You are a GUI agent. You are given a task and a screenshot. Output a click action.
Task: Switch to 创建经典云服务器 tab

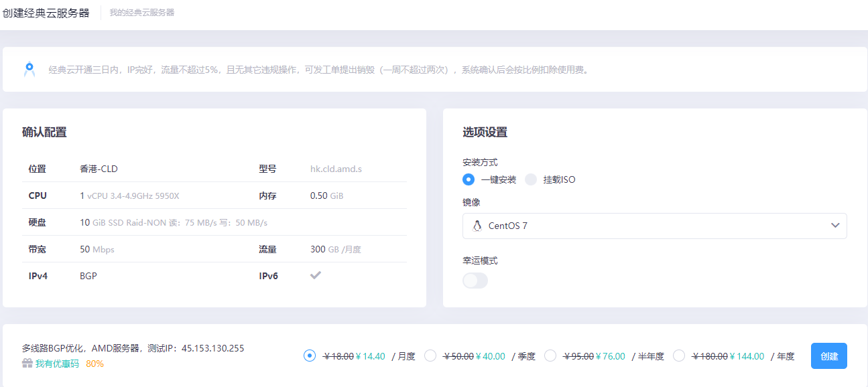point(46,13)
